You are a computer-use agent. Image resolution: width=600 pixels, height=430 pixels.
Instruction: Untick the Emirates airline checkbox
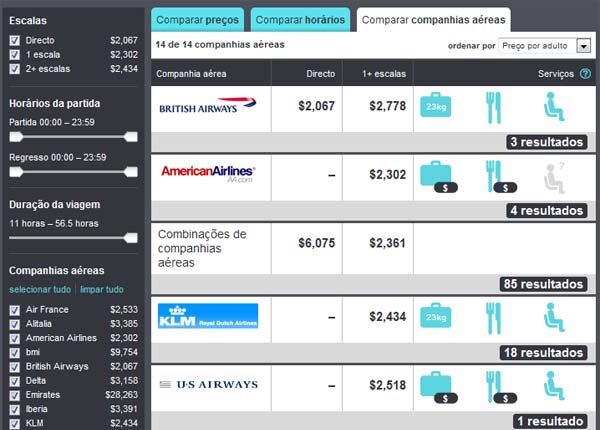pyautogui.click(x=14, y=394)
